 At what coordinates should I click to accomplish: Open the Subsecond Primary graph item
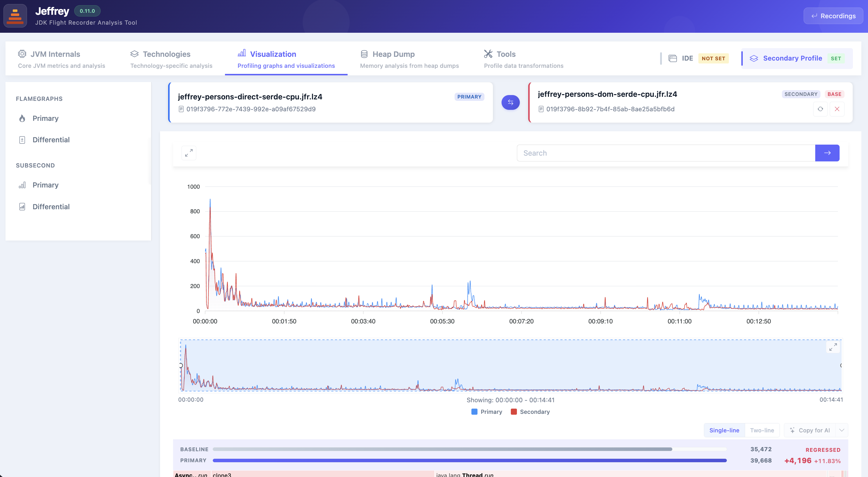coord(78,185)
